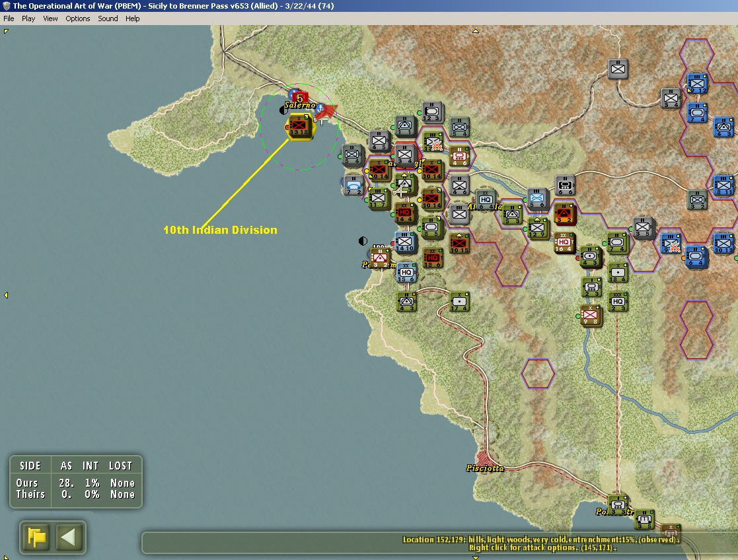Select the brown HQ unit 14-4

(405, 213)
